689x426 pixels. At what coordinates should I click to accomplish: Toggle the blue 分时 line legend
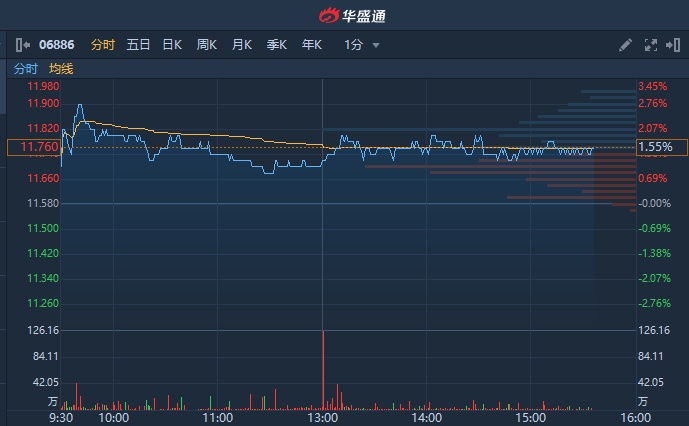[26, 69]
